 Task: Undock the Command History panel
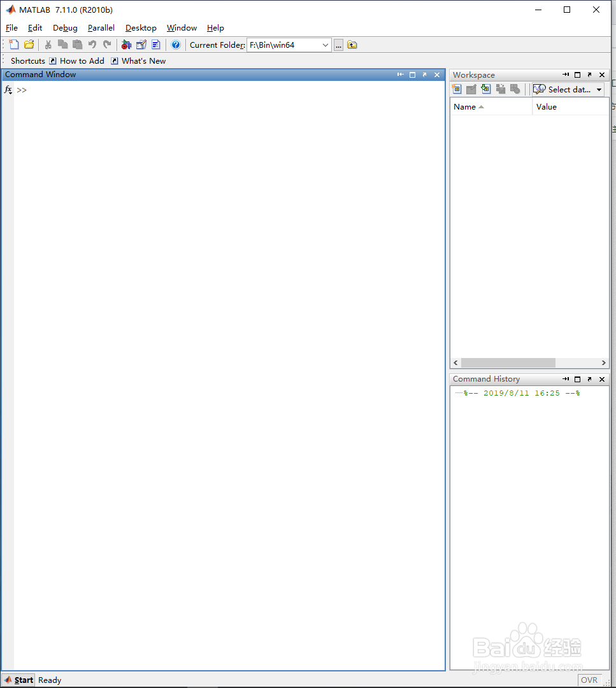coord(590,378)
